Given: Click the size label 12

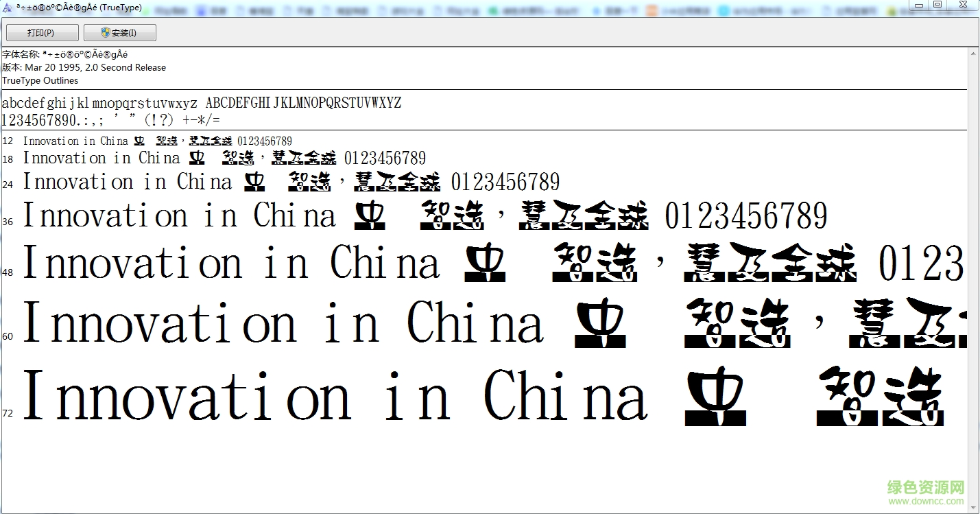Looking at the screenshot, I should click(x=8, y=141).
